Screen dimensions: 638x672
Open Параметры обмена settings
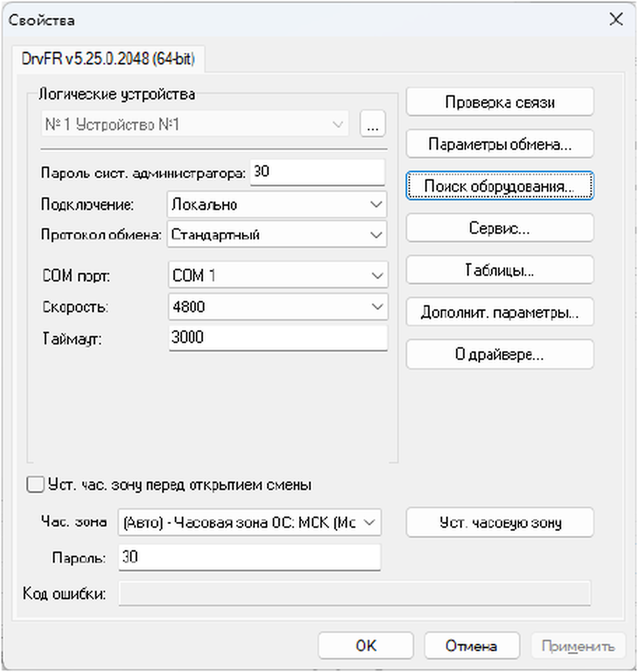[499, 144]
